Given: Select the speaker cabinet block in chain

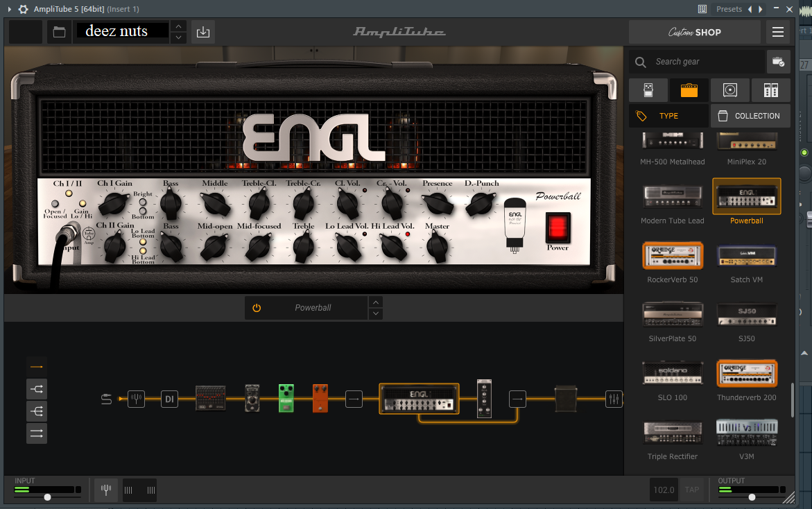Looking at the screenshot, I should [566, 399].
